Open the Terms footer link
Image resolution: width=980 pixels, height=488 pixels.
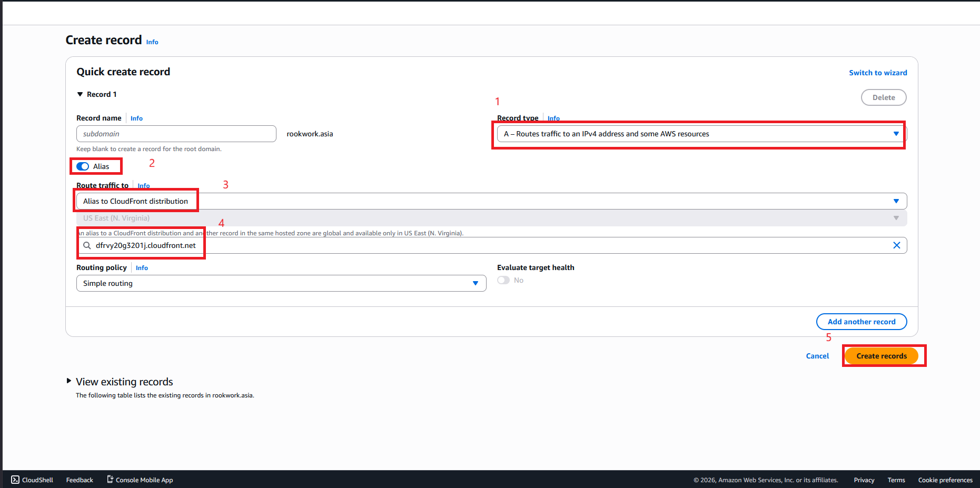pos(896,480)
